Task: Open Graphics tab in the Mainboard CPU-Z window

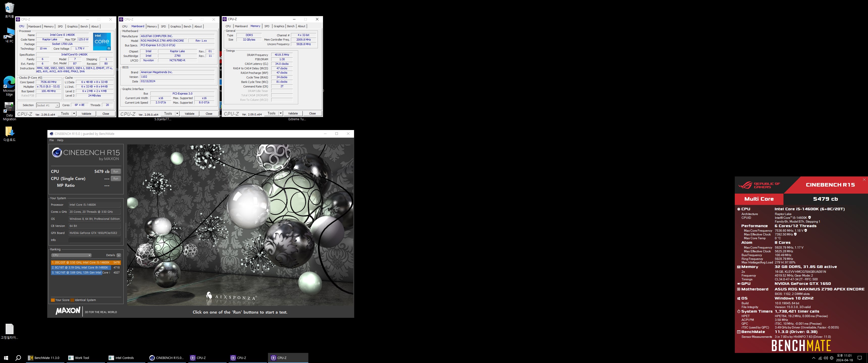Action: [176, 26]
